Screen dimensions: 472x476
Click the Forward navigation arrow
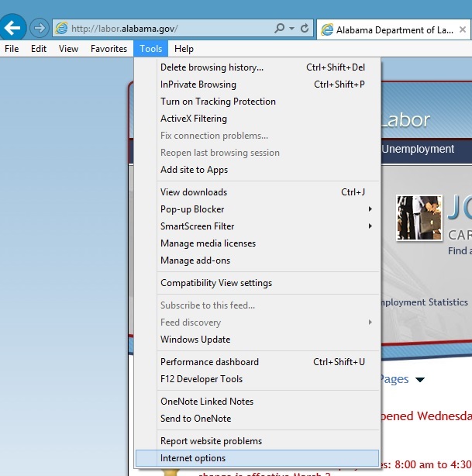(x=39, y=29)
